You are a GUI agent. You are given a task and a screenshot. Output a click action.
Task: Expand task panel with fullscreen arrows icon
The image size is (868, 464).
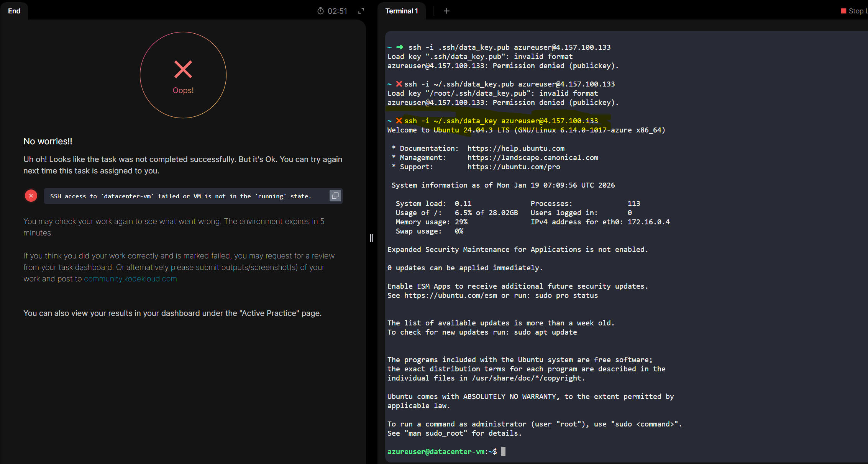(x=361, y=11)
